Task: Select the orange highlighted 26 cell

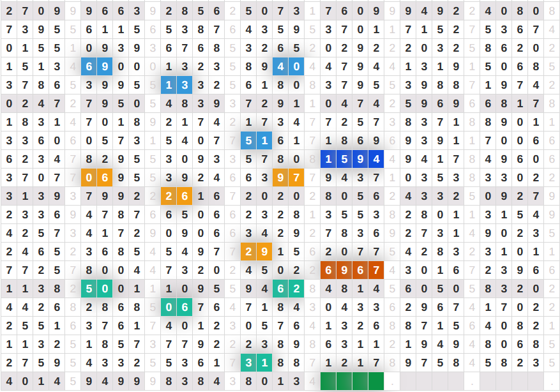Action: 176,196
